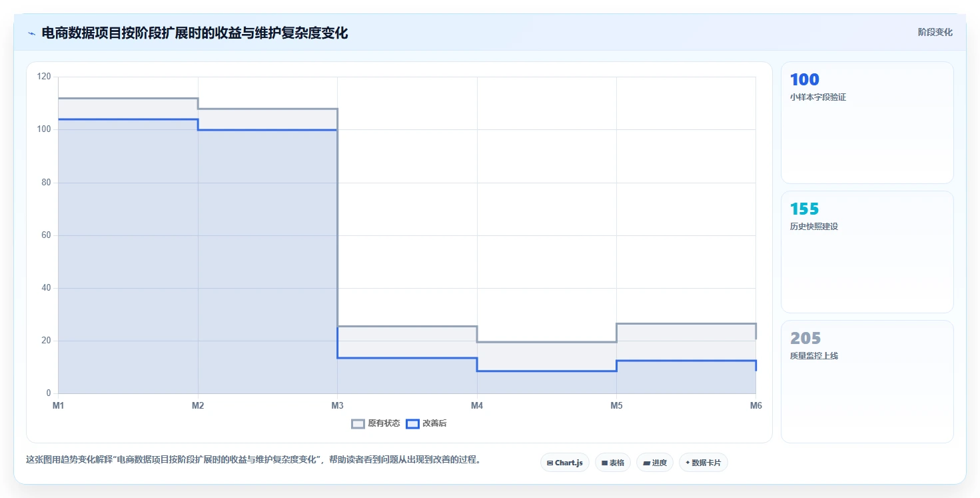Click the 表格 tag chip
This screenshot has height=498, width=980.
[612, 463]
